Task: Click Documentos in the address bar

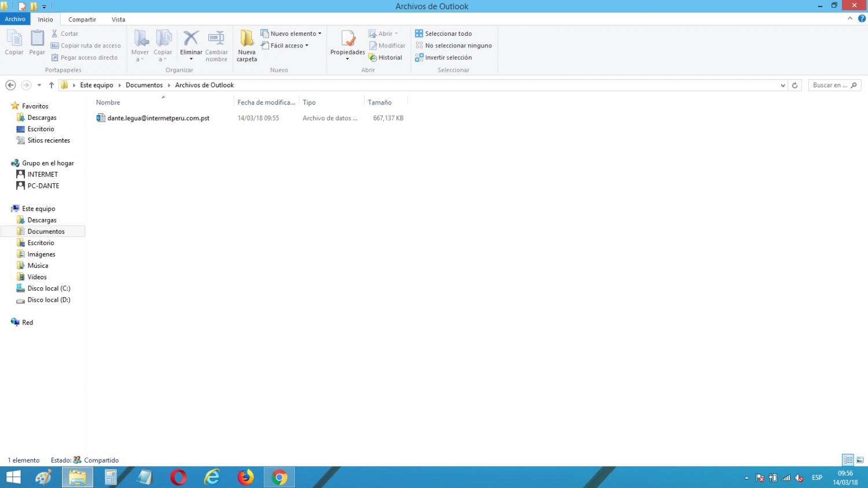Action: (144, 85)
